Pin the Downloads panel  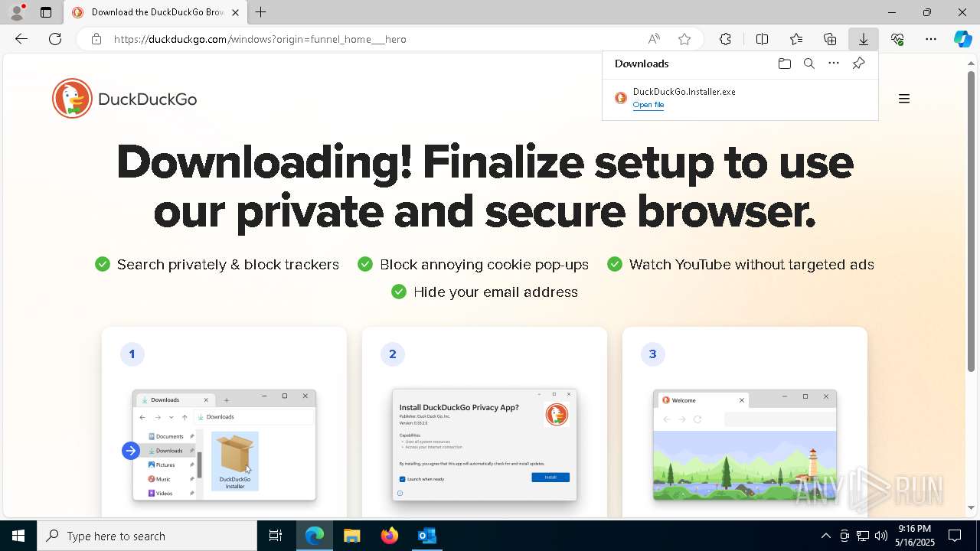point(859,64)
